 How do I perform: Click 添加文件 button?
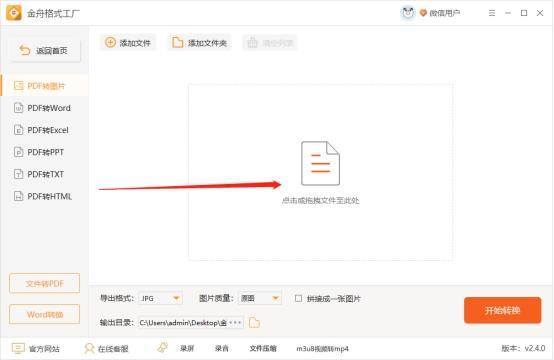(x=128, y=43)
